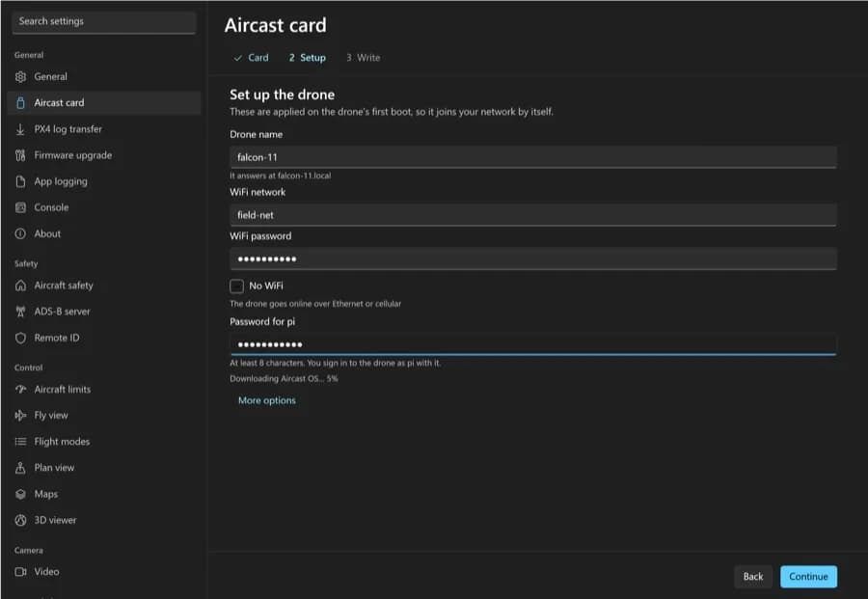Click the 'It answers at falcon-11.local' hint
This screenshot has height=599, width=868.
[x=280, y=176]
